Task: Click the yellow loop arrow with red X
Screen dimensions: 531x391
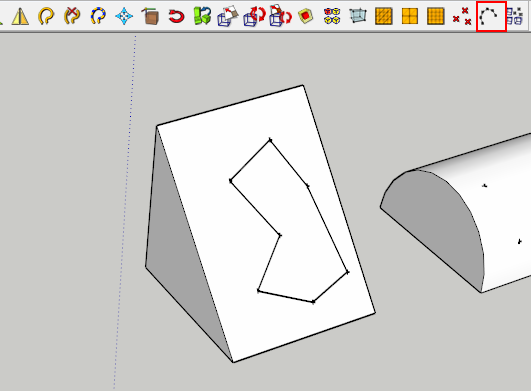Action: 72,16
